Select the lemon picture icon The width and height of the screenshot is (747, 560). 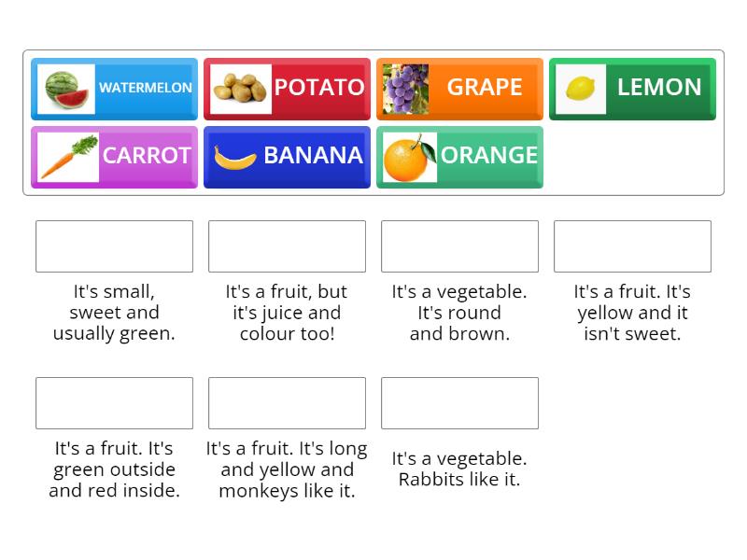577,89
